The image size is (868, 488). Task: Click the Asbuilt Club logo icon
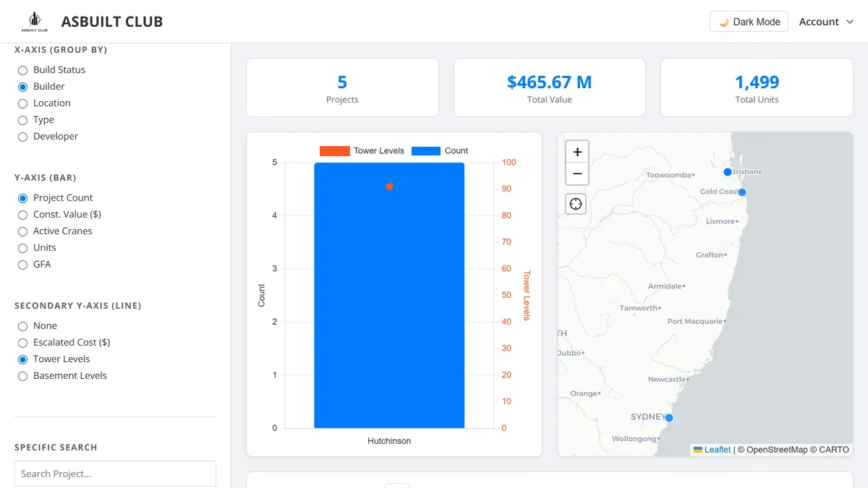click(34, 22)
